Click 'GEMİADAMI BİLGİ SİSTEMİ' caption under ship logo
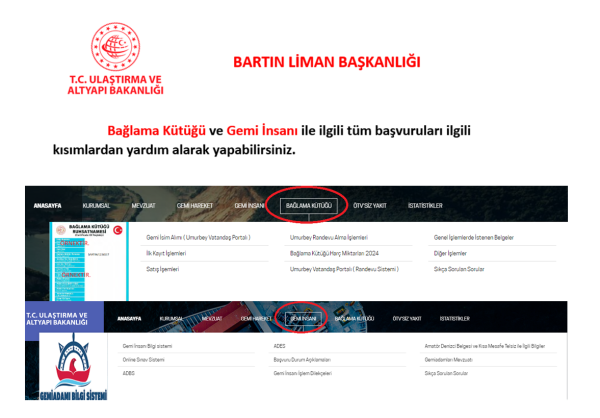600x418 pixels. click(73, 395)
